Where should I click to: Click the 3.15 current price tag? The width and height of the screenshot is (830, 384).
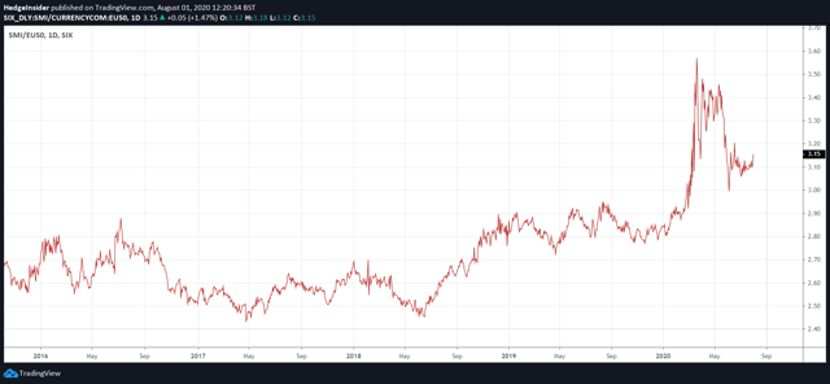(x=814, y=154)
